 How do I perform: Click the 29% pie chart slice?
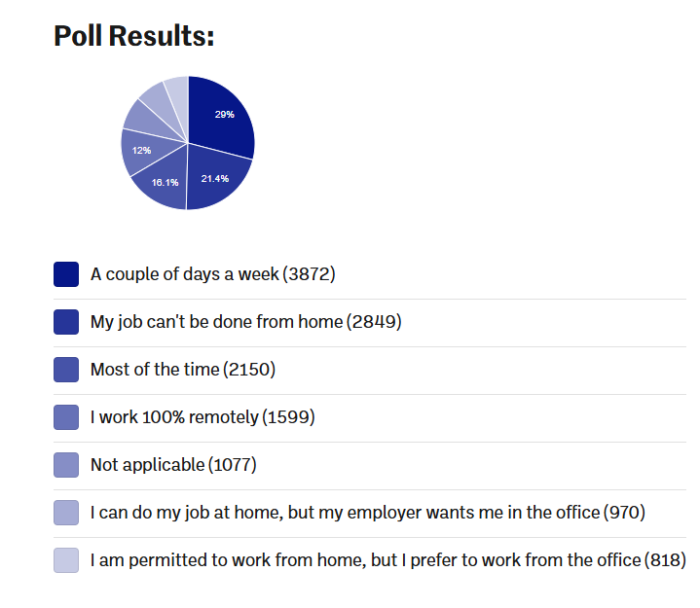click(222, 117)
